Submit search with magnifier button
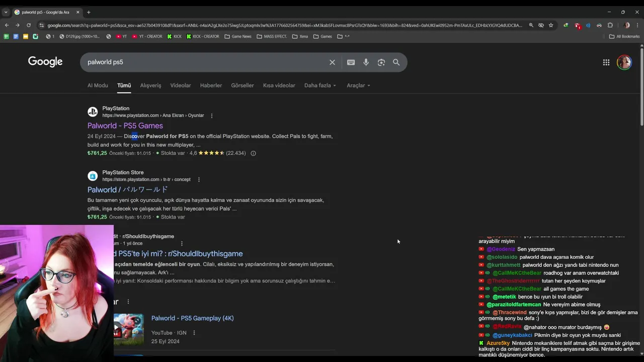Viewport: 644px width, 362px height. (396, 62)
